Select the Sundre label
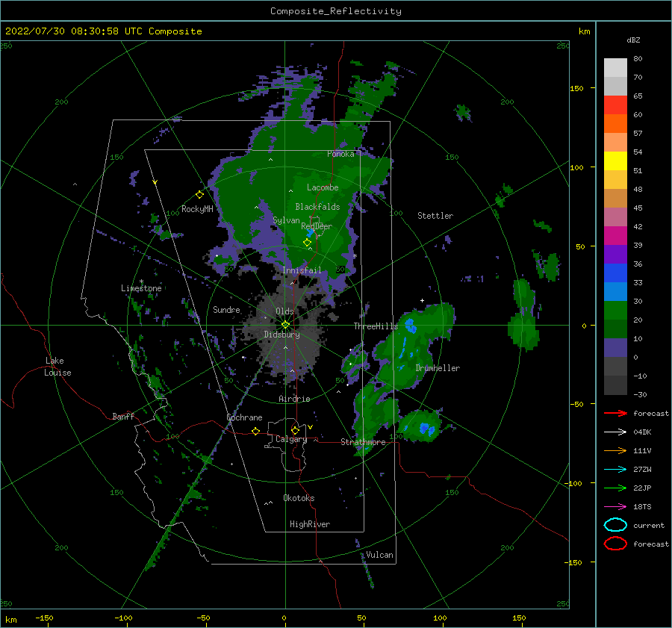Screen dimensions: 672x628 click(226, 309)
